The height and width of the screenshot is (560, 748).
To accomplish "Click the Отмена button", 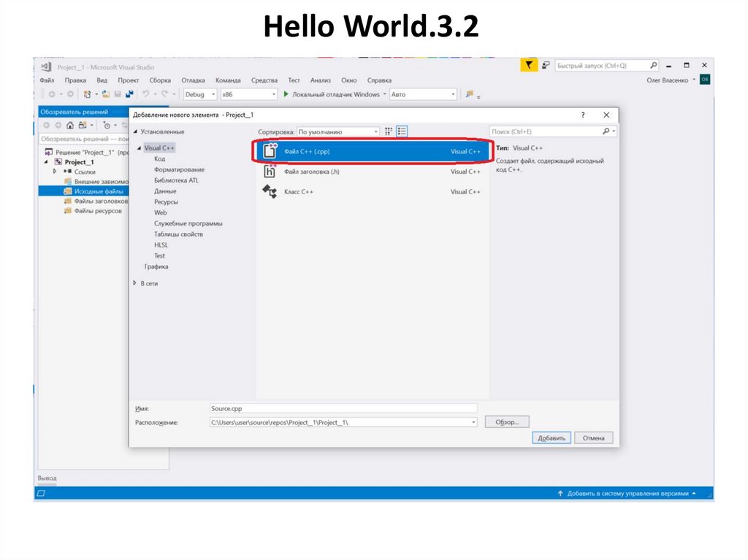I will tap(593, 438).
